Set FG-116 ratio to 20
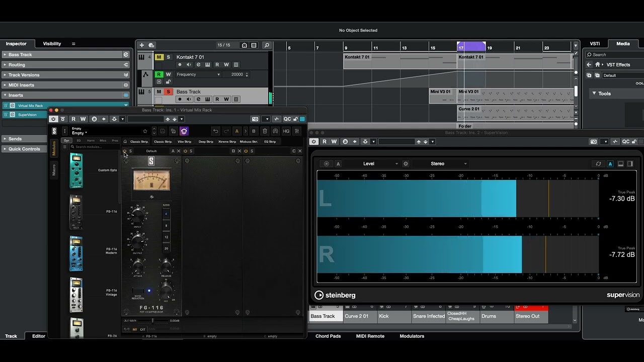644x362 pixels. tap(166, 248)
